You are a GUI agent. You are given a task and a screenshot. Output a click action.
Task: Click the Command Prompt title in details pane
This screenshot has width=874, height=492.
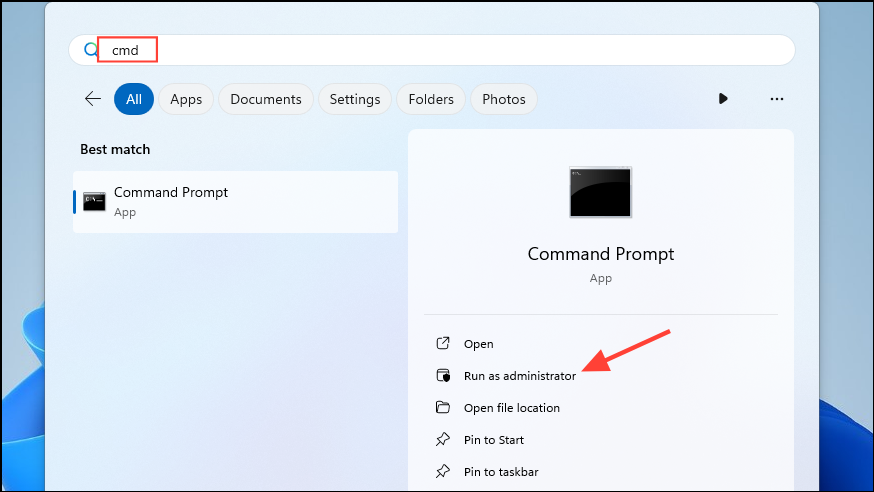[601, 254]
